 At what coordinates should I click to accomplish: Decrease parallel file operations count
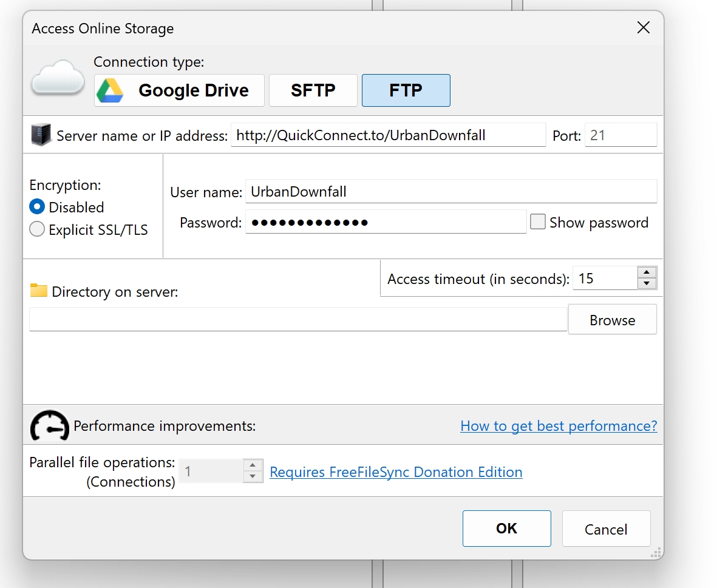253,476
